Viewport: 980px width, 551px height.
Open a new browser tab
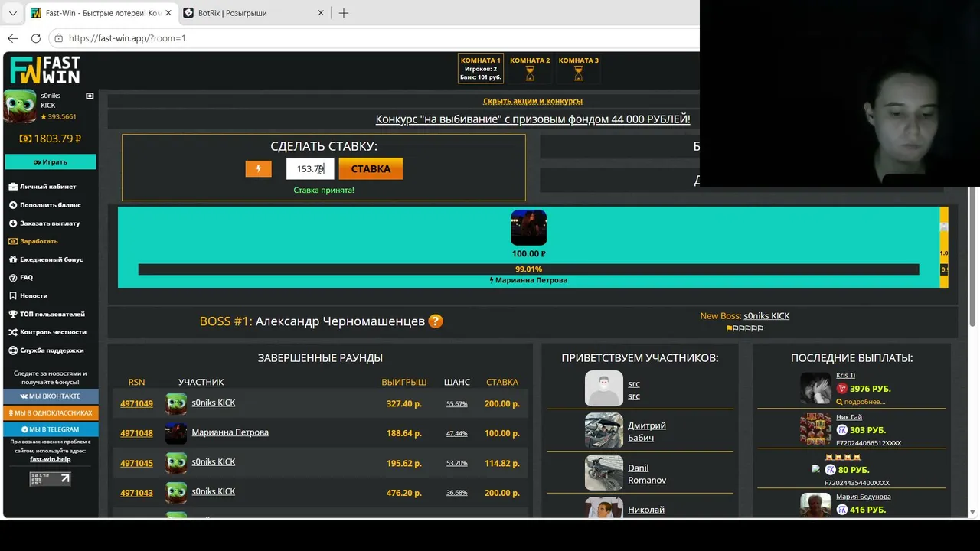click(x=344, y=13)
